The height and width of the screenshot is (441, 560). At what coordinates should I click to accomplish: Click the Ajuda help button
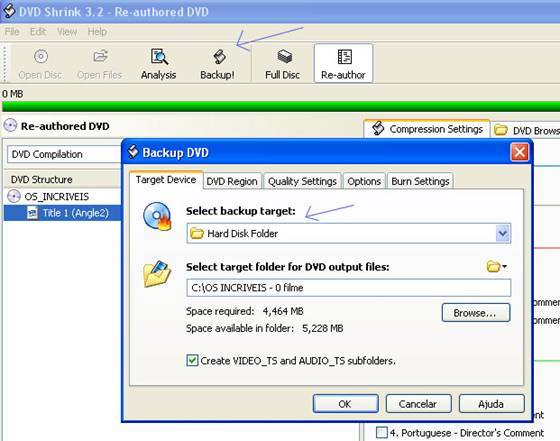pyautogui.click(x=491, y=404)
